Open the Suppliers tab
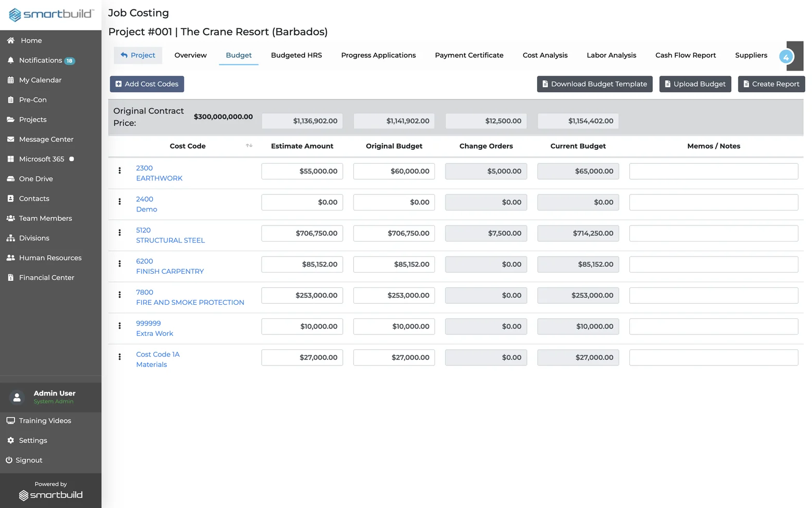The width and height of the screenshot is (812, 508). (x=751, y=55)
